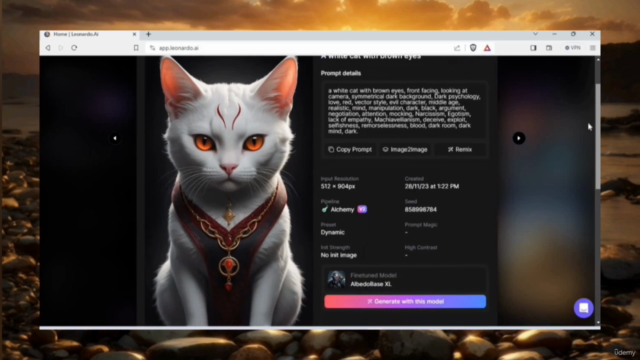Click the Alchemy V2 badge
Viewport: 640px width, 360px height.
coord(362,209)
